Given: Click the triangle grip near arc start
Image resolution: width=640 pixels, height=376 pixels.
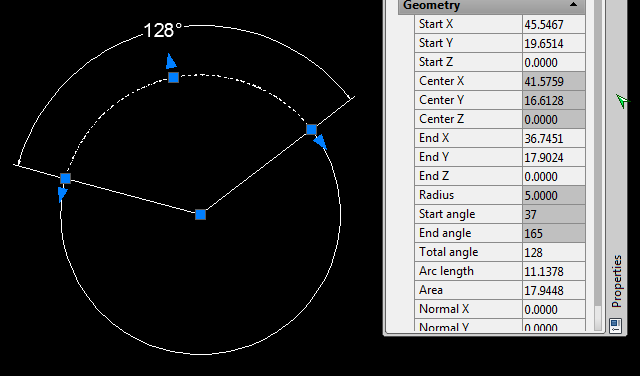Looking at the screenshot, I should [321, 142].
